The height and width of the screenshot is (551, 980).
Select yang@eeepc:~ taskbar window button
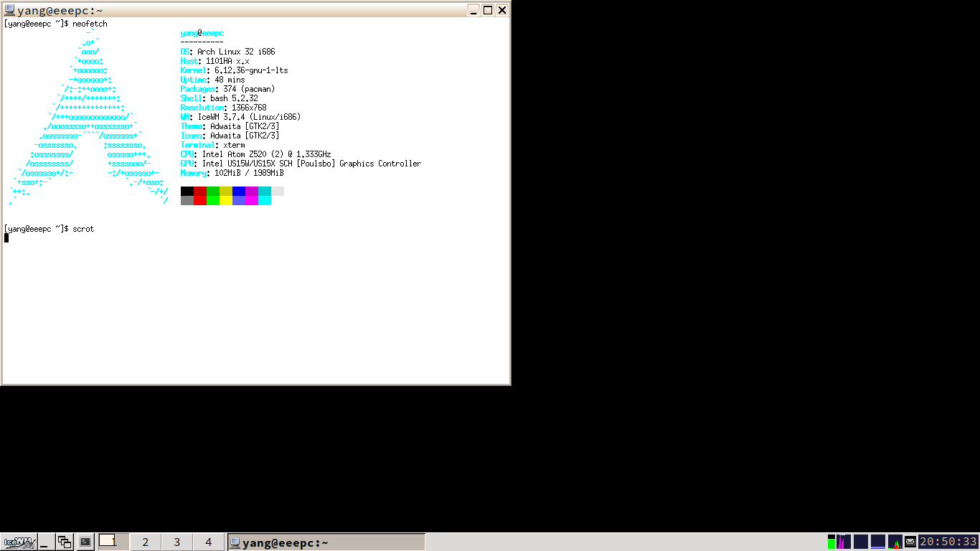pyautogui.click(x=326, y=542)
